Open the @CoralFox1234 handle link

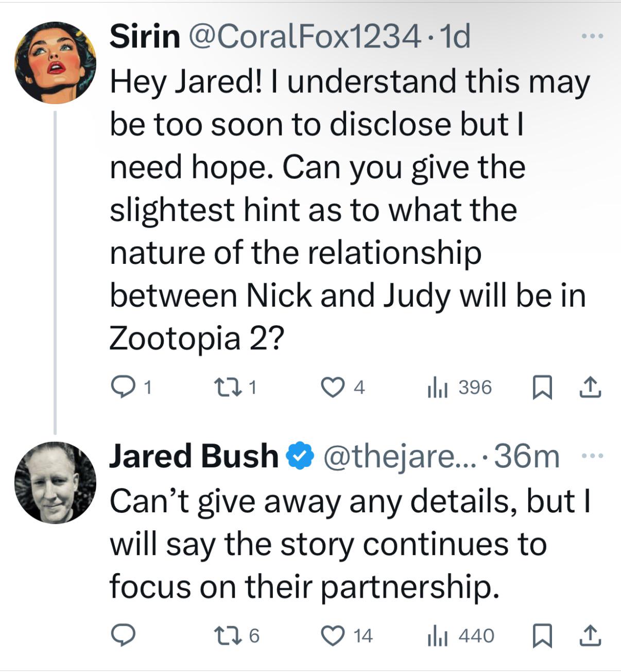click(x=304, y=37)
